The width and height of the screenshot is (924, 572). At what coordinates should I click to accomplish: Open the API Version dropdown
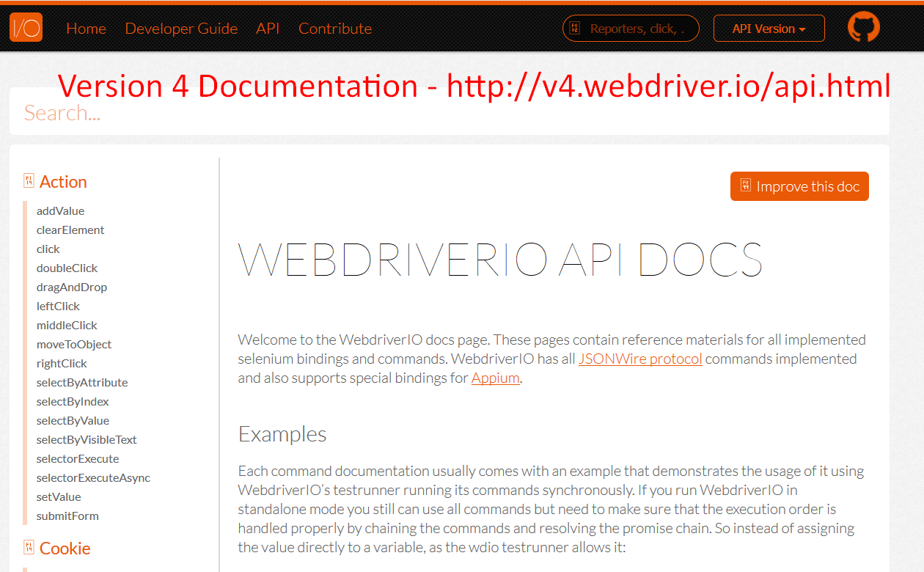[769, 29]
